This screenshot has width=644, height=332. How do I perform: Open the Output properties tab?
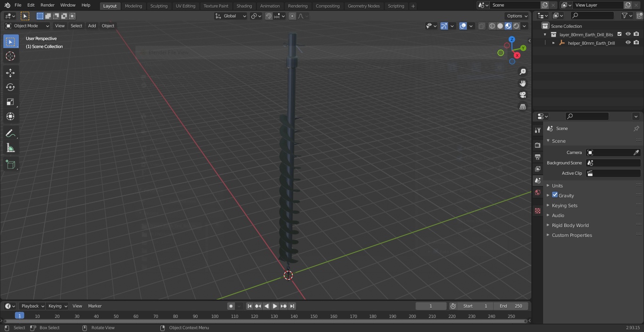coord(537,157)
